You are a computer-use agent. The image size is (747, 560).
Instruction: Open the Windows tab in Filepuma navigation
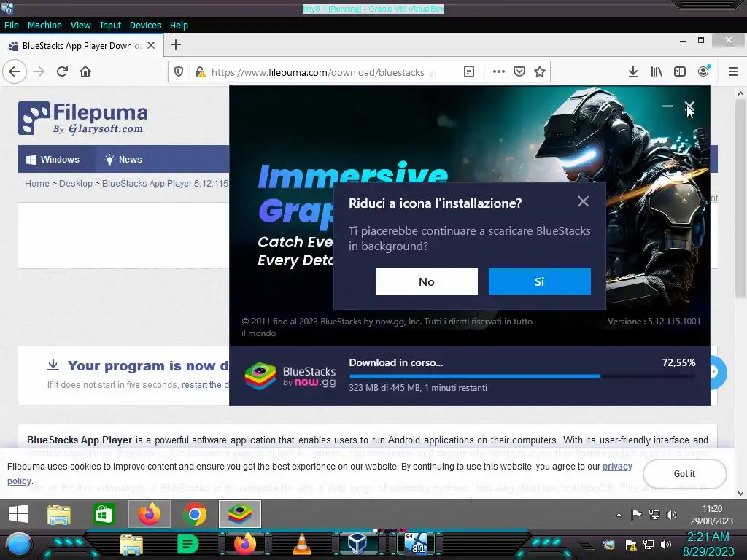[53, 160]
